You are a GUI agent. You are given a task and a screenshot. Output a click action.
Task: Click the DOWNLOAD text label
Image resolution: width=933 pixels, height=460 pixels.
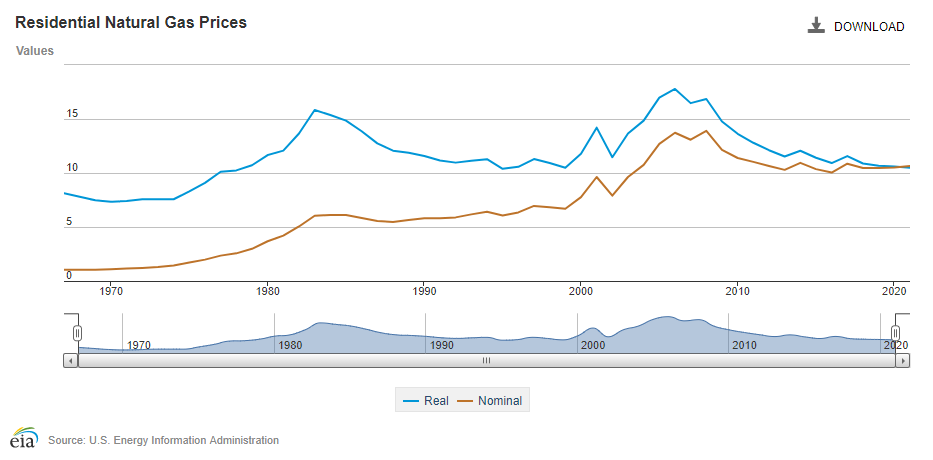pyautogui.click(x=868, y=27)
